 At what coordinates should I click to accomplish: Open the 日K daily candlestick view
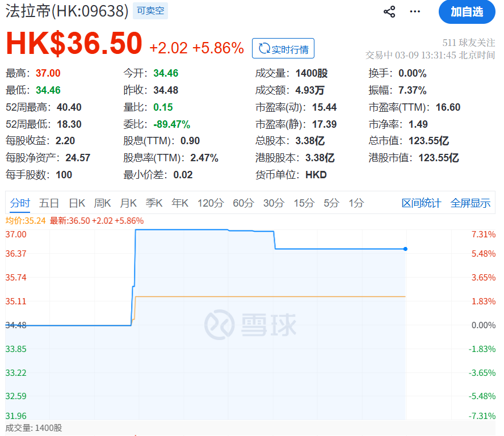click(77, 203)
